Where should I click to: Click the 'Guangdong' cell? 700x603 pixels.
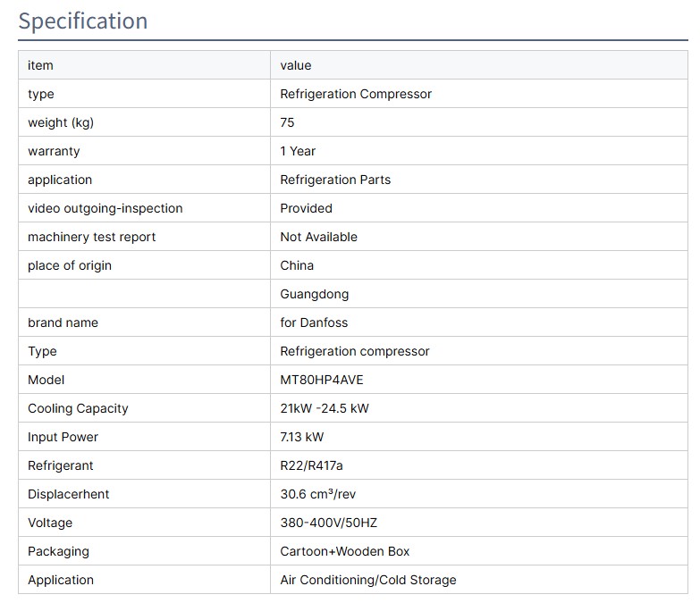pyautogui.click(x=315, y=294)
